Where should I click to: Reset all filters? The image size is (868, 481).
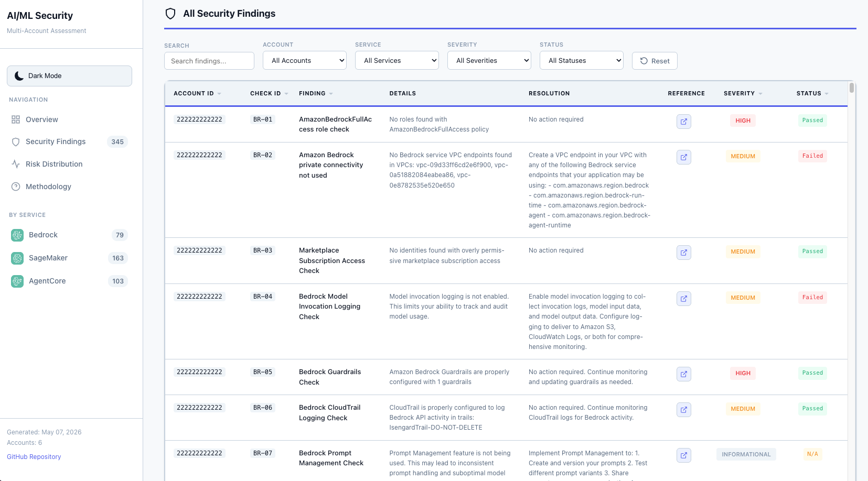pyautogui.click(x=655, y=61)
